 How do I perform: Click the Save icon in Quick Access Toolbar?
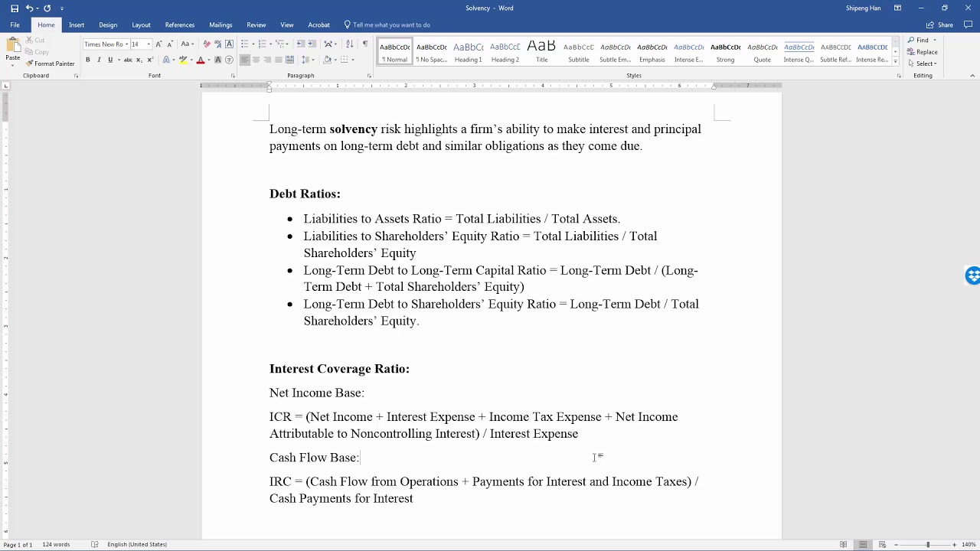point(14,8)
